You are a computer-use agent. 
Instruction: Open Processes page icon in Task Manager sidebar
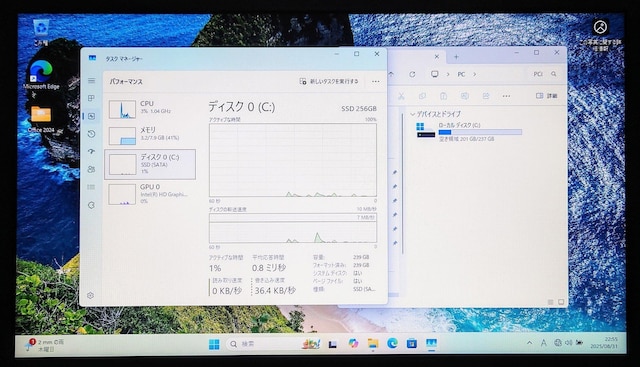click(91, 98)
